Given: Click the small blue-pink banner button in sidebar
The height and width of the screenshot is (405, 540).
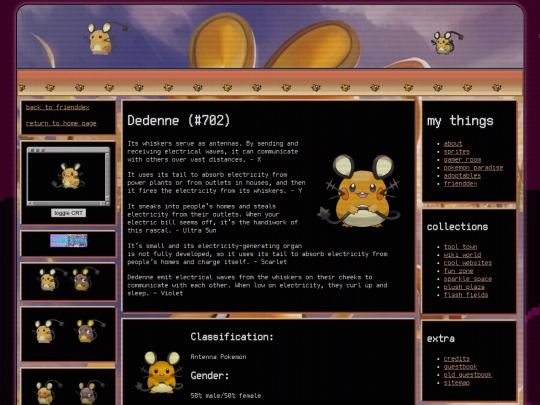Looking at the screenshot, I should [69, 241].
